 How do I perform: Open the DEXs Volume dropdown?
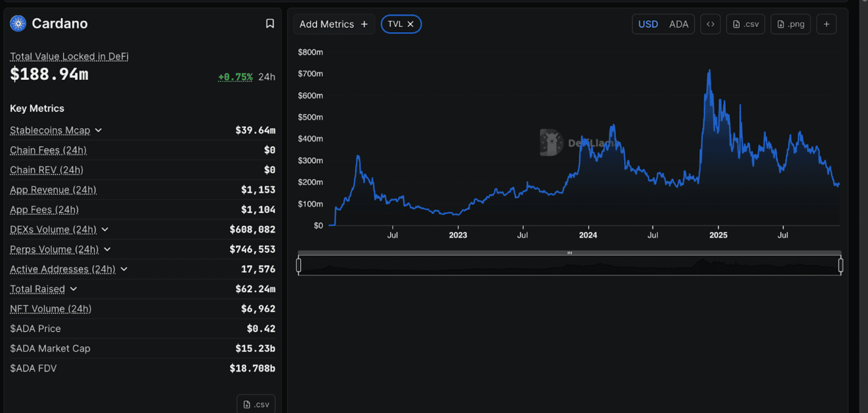pyautogui.click(x=105, y=229)
